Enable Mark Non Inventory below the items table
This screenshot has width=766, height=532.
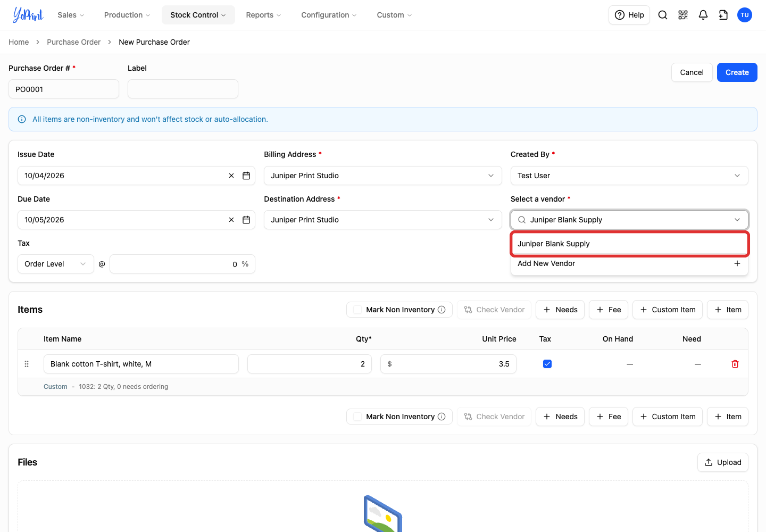click(357, 417)
